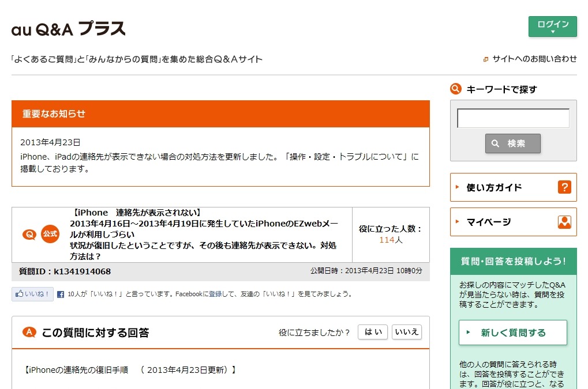Click the red 公式 official badge

click(49, 235)
